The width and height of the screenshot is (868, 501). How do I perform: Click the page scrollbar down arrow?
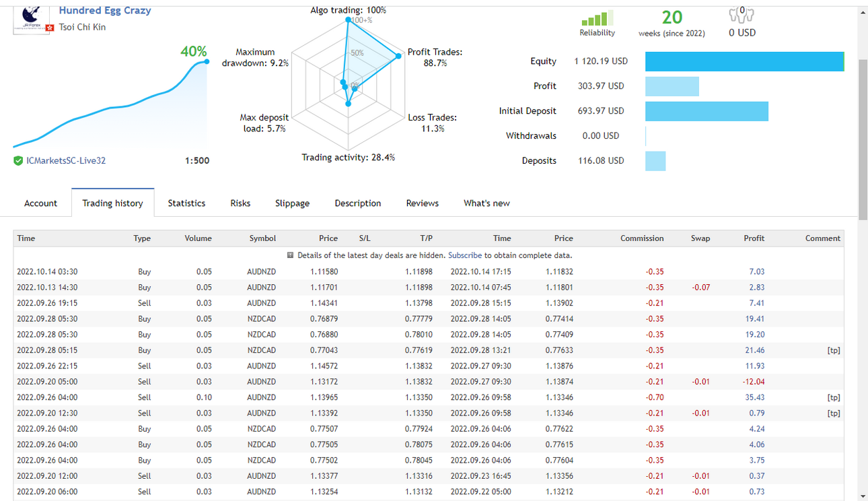tap(863, 494)
